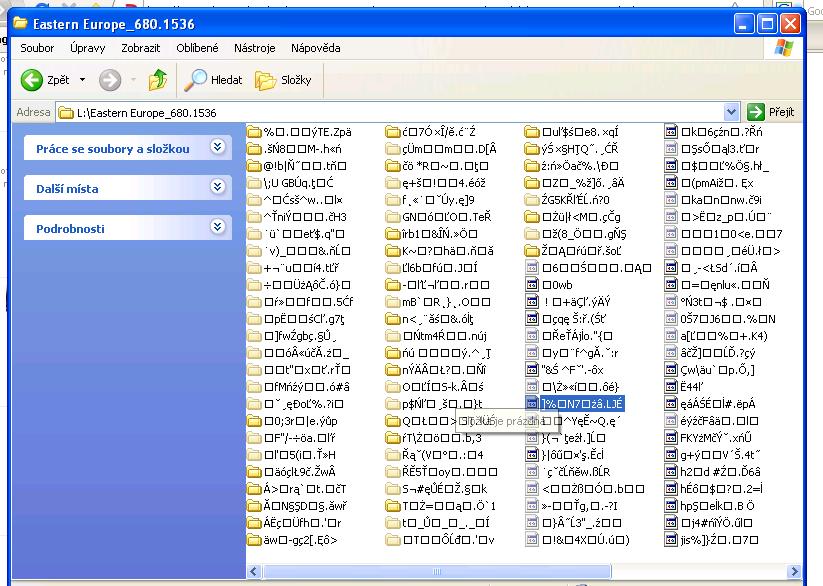Click folder name □fMńżý□□.ó#â

[x=307, y=387]
